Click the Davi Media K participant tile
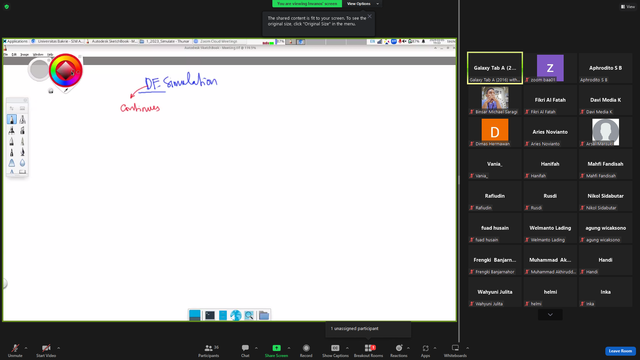Viewport: 640px width, 360px height. pos(605,100)
